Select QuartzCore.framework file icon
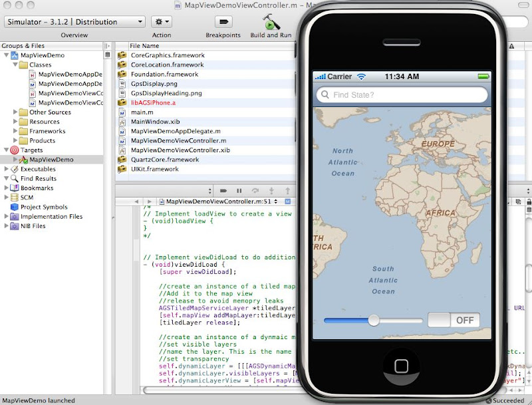 point(122,160)
